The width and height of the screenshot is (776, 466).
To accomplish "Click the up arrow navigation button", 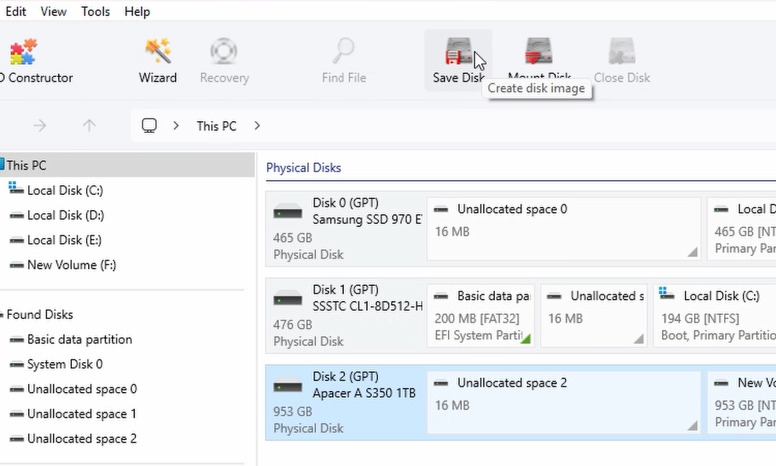I will (89, 126).
